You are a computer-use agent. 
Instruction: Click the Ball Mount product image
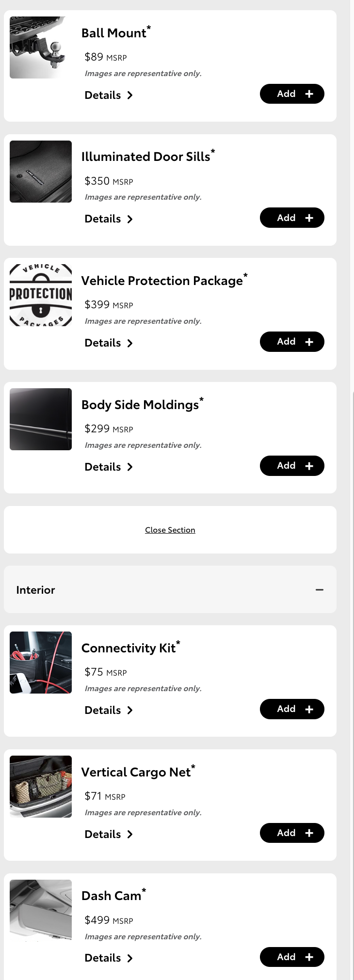coord(41,47)
